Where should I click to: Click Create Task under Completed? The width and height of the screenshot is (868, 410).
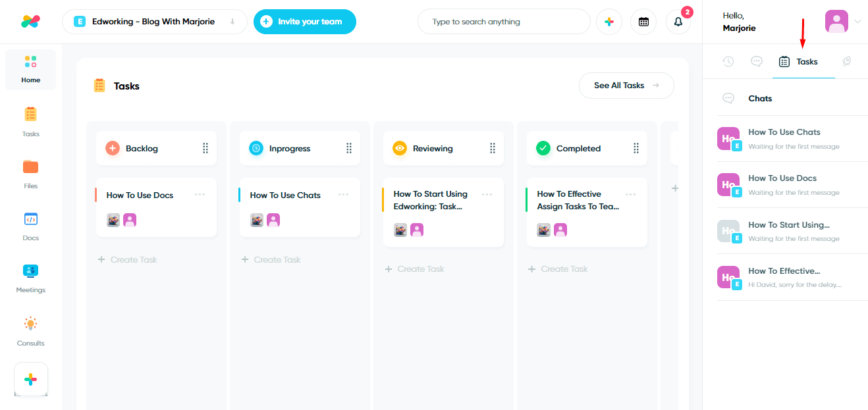pyautogui.click(x=558, y=269)
